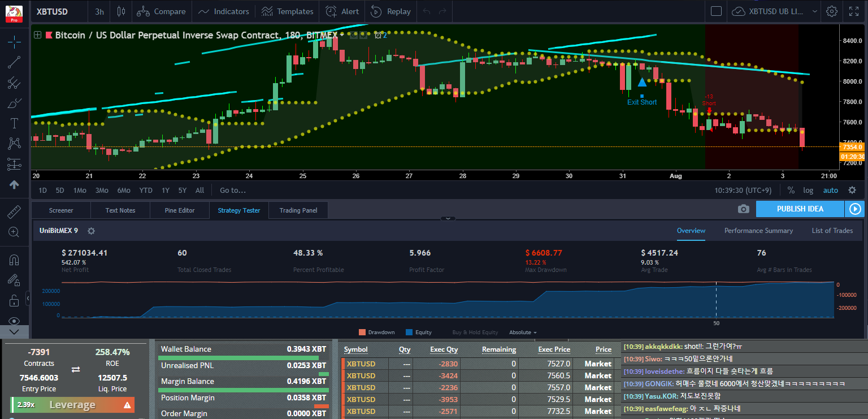Adjust the Leverage slider bar

(72, 405)
